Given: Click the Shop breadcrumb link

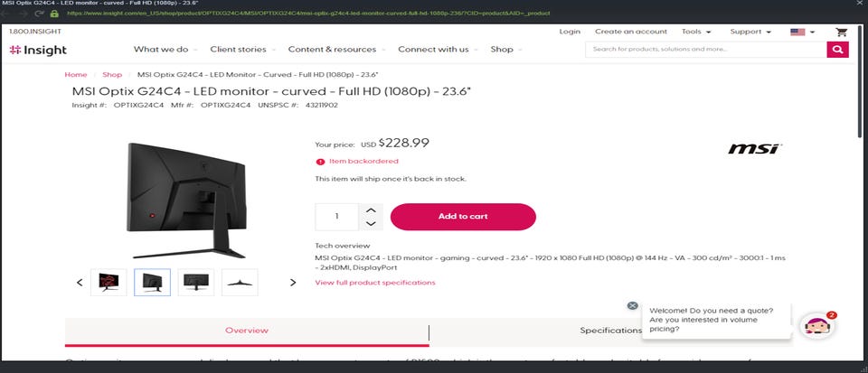Looking at the screenshot, I should pos(112,75).
